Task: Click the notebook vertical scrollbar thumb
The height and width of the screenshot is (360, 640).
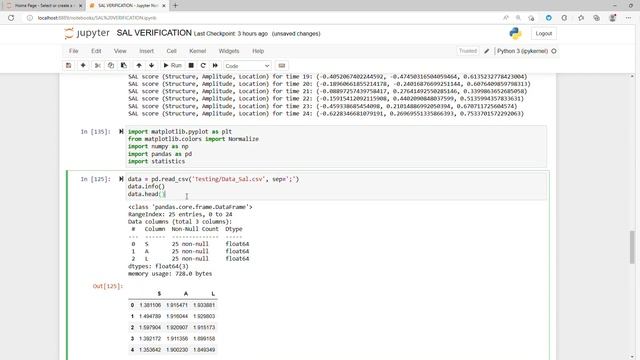Action: (632, 247)
